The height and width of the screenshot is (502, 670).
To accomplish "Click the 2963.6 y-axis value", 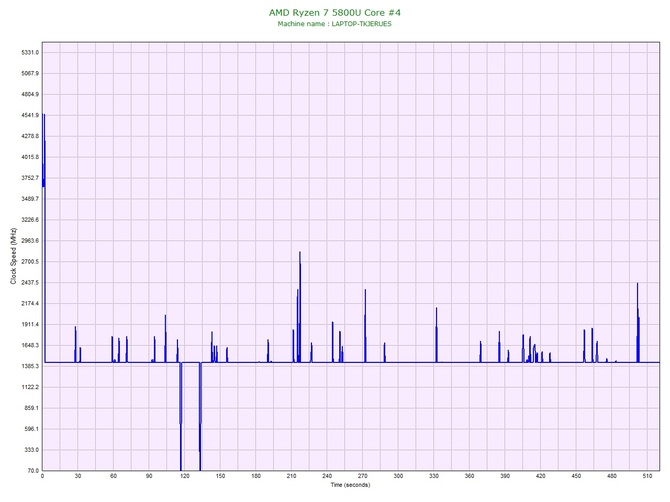I will 30,241.
